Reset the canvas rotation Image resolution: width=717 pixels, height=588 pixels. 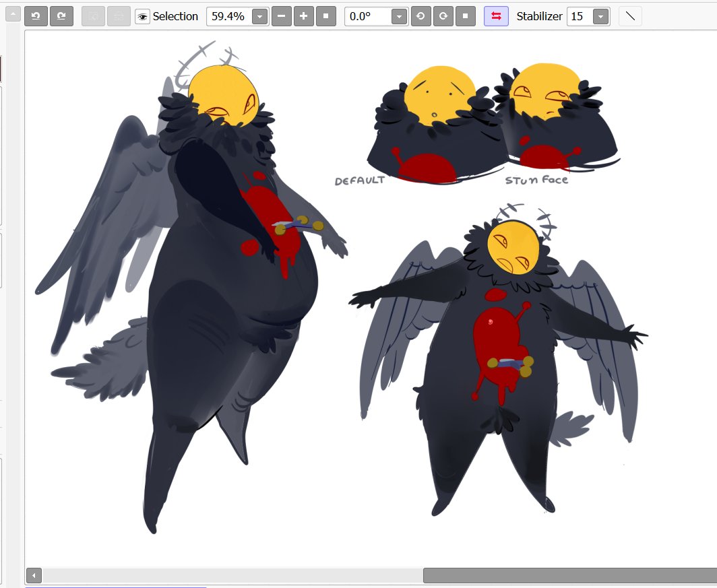(x=466, y=16)
